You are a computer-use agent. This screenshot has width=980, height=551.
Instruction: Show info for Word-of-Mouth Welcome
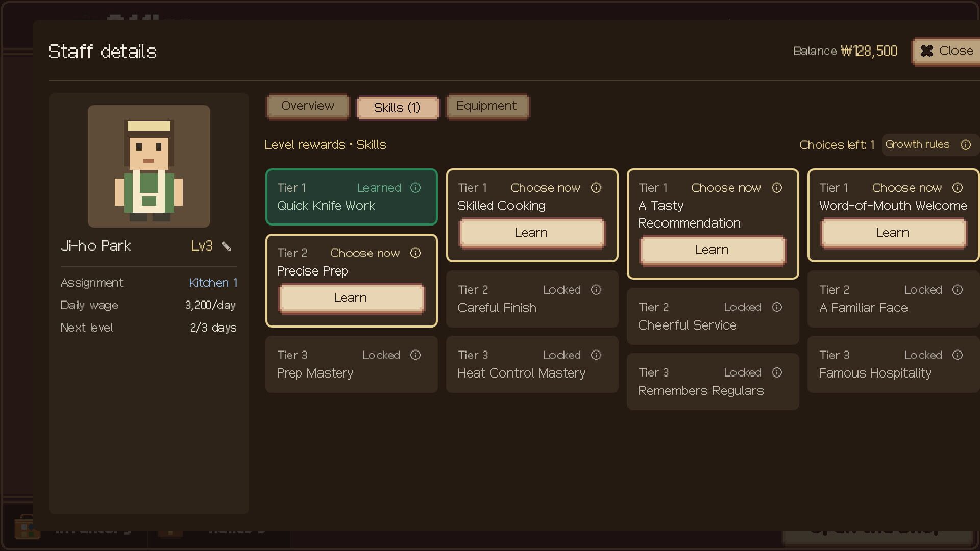(x=958, y=188)
